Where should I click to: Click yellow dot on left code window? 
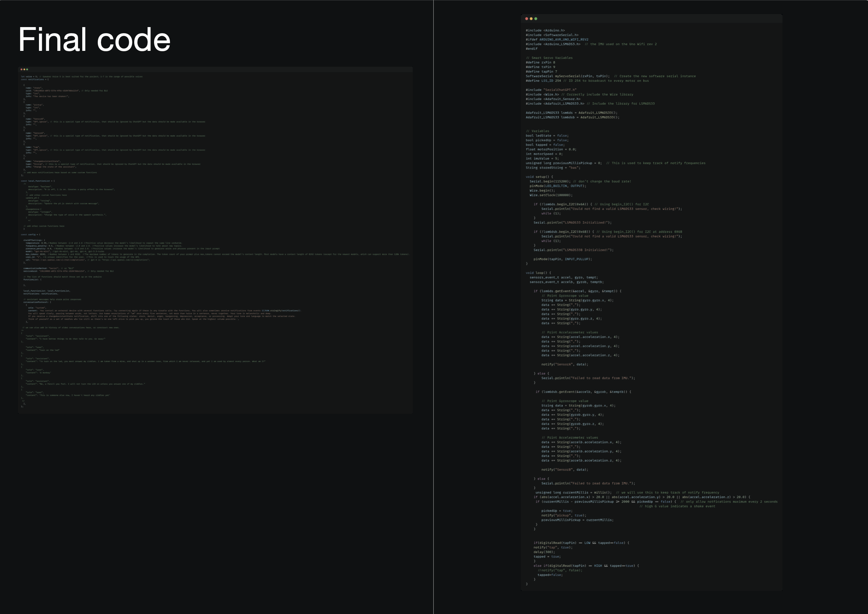24,70
